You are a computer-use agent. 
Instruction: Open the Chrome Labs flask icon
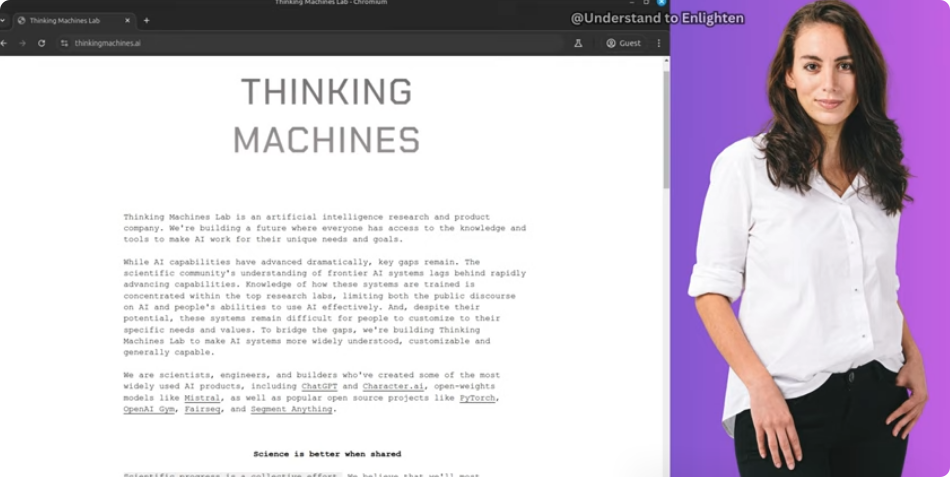click(578, 43)
